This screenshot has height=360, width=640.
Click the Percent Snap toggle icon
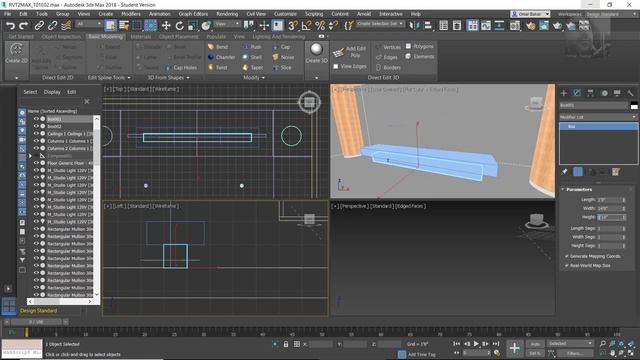pyautogui.click(x=320, y=26)
